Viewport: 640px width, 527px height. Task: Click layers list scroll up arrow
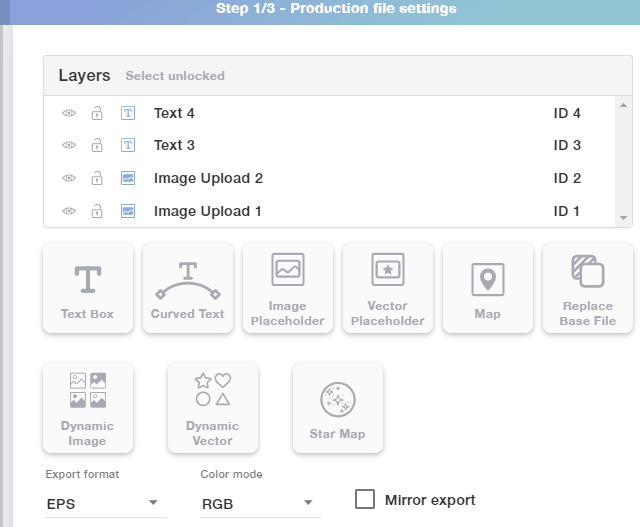pos(623,105)
